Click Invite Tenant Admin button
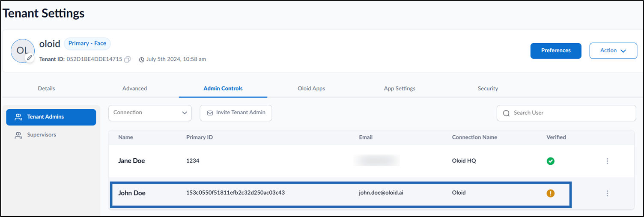The width and height of the screenshot is (644, 217). 236,113
